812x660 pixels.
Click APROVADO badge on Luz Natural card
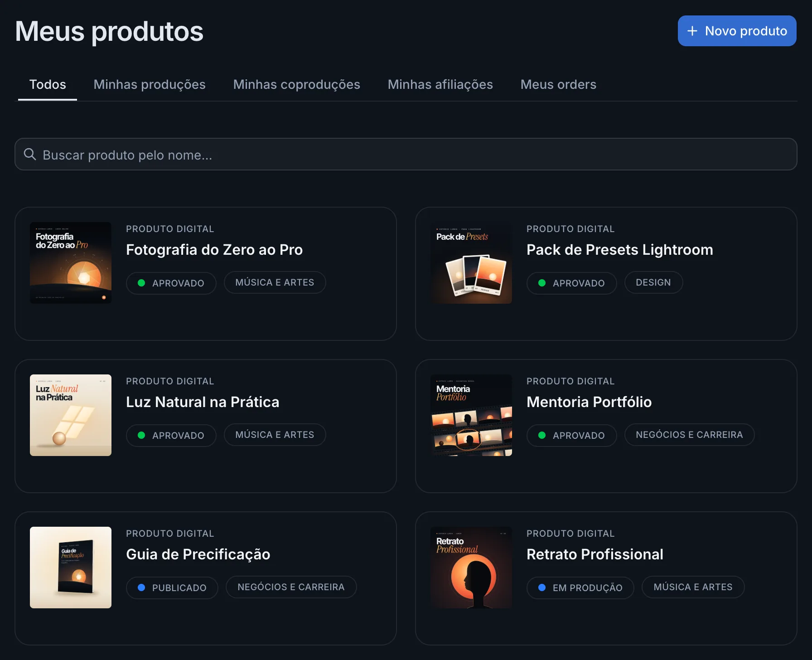pos(171,435)
